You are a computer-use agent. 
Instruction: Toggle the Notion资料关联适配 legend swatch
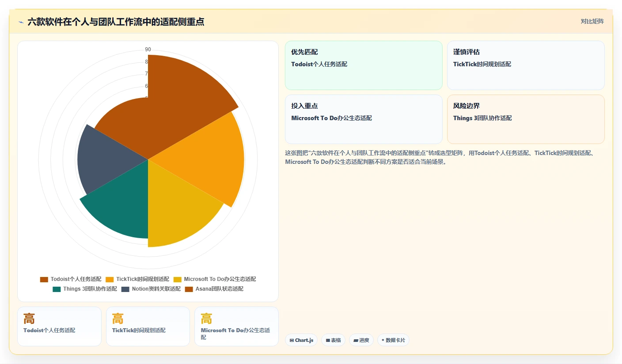pyautogui.click(x=125, y=289)
